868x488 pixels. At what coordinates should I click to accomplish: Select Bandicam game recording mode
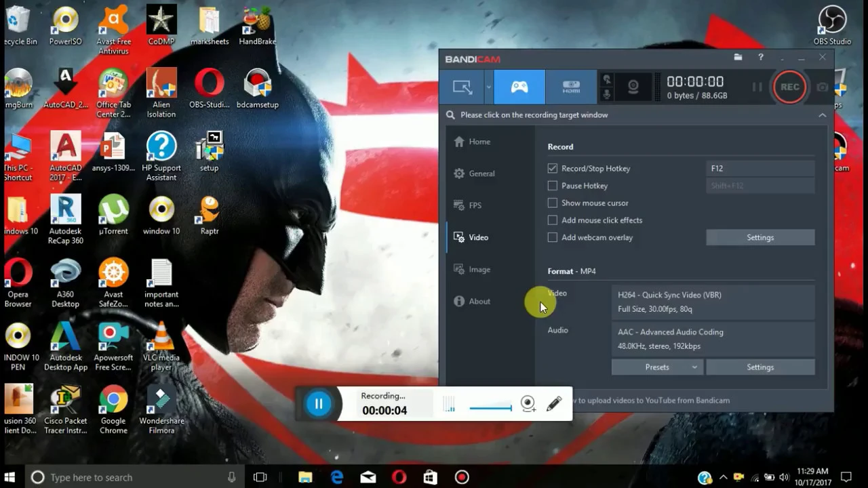pos(519,87)
